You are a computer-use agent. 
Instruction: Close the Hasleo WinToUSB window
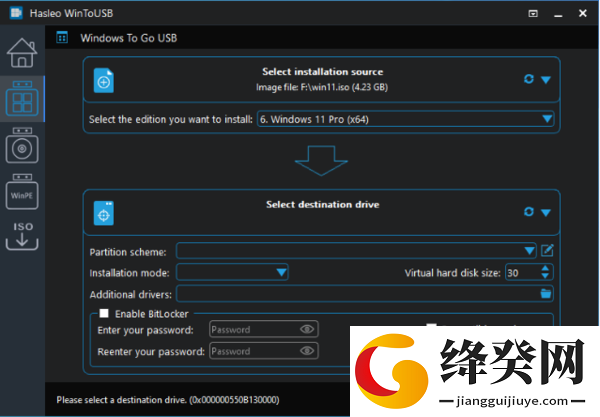[583, 13]
